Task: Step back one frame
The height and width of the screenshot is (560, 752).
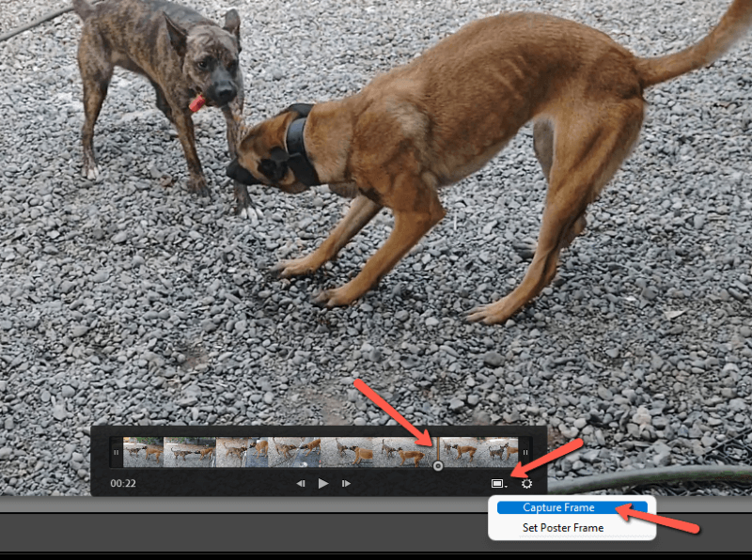Action: click(301, 483)
